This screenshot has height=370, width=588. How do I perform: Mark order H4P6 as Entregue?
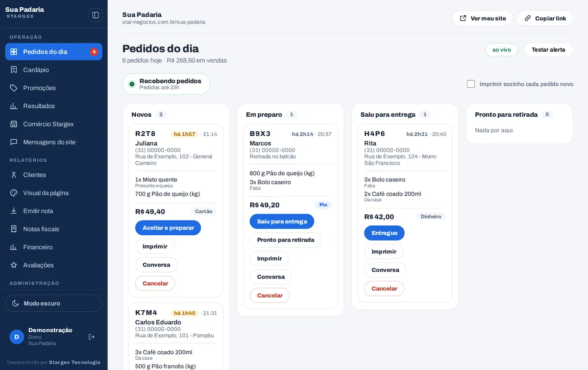pos(384,233)
